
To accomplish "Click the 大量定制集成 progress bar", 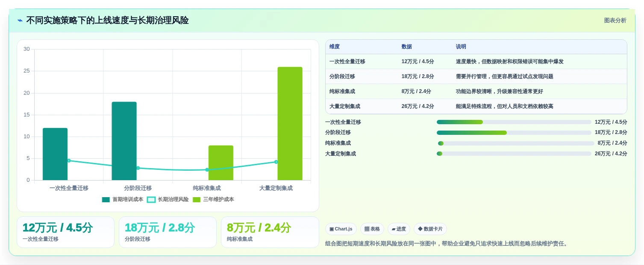I will tap(514, 154).
